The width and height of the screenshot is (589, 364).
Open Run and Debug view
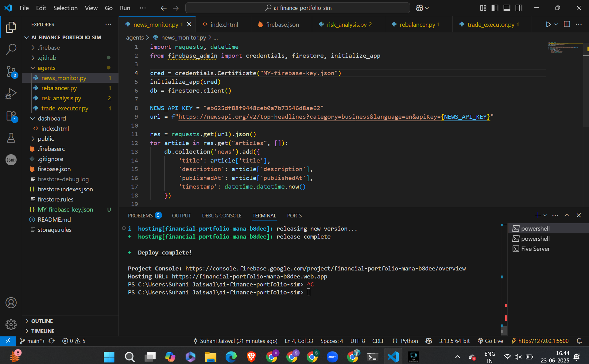pos(11,94)
